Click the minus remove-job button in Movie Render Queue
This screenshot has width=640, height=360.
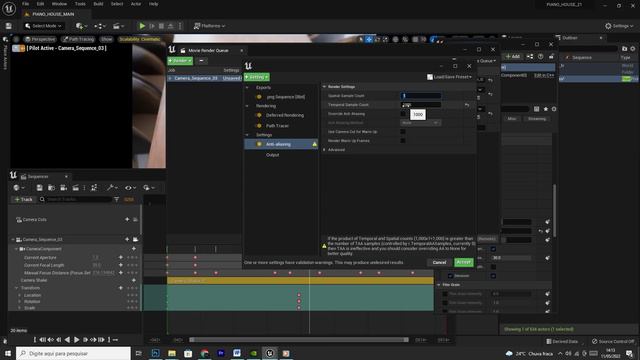(x=201, y=60)
